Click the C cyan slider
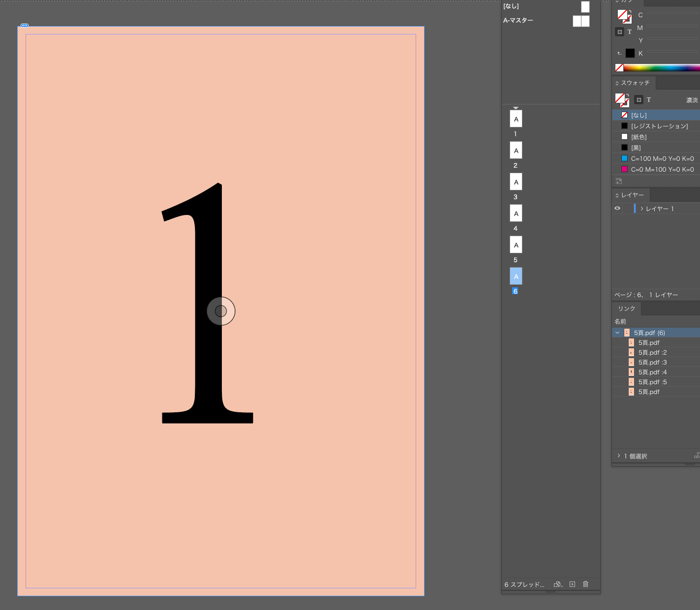700x610 pixels. (672, 13)
